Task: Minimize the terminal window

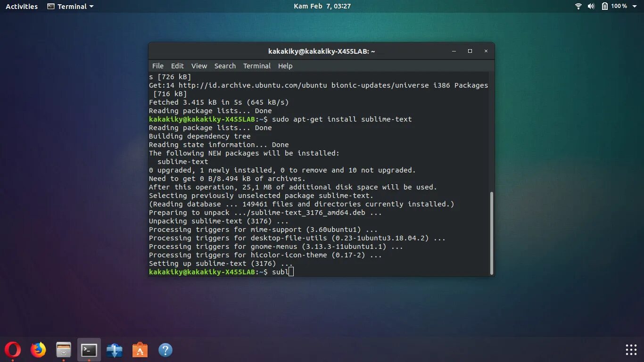Action: 454,51
